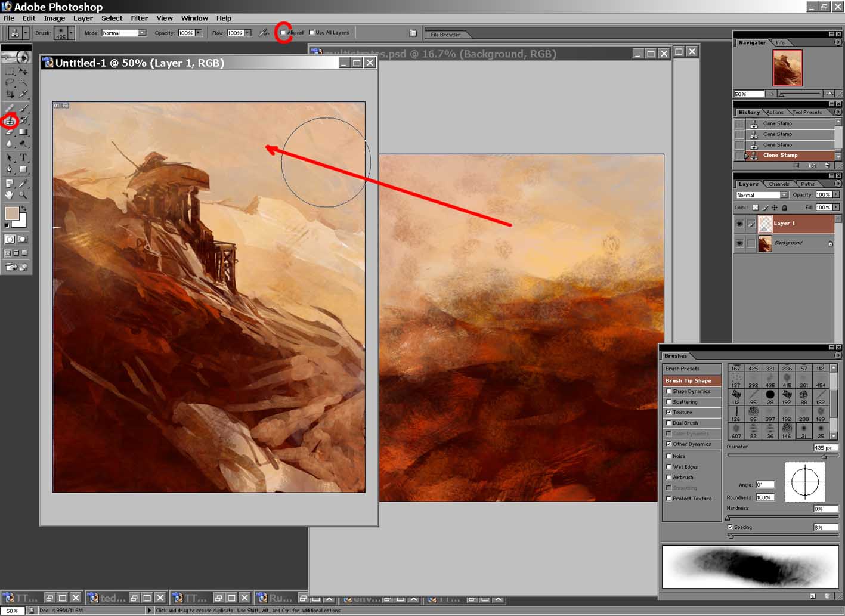Toggle the Aligned checkbox
Viewport: 845px width, 616px height.
283,33
